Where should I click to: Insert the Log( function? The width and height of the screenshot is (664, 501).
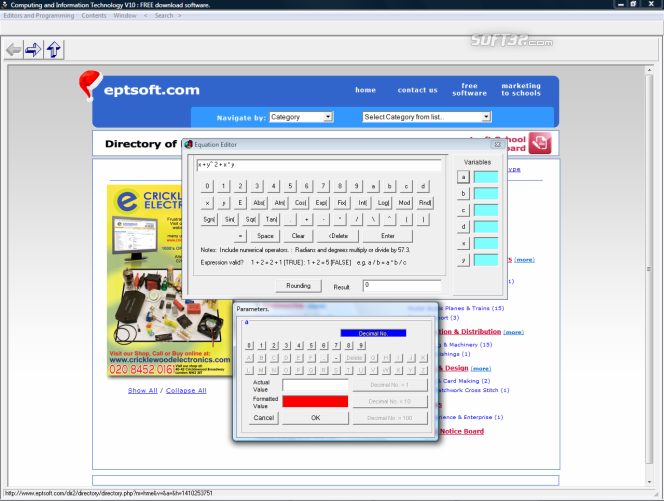pyautogui.click(x=383, y=203)
